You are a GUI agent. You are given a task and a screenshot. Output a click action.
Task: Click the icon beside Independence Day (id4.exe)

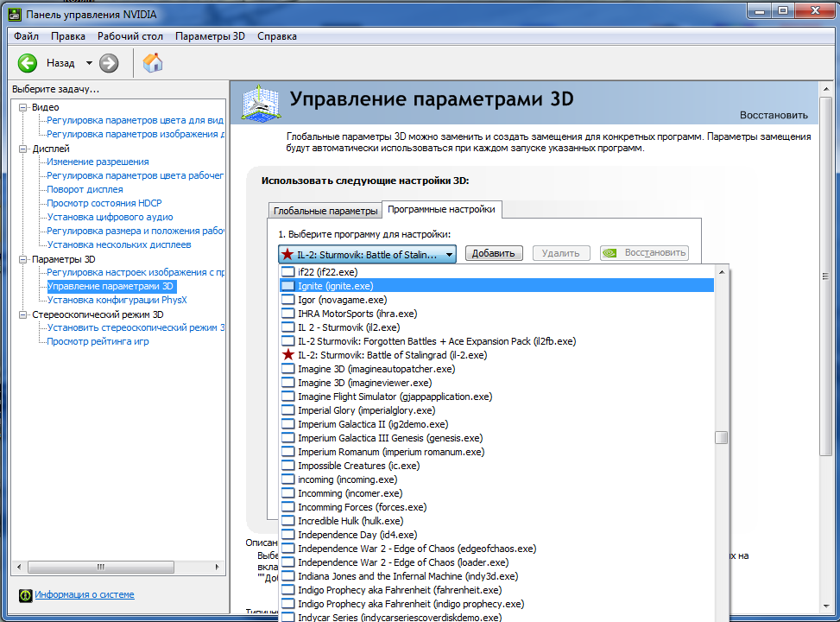point(288,535)
